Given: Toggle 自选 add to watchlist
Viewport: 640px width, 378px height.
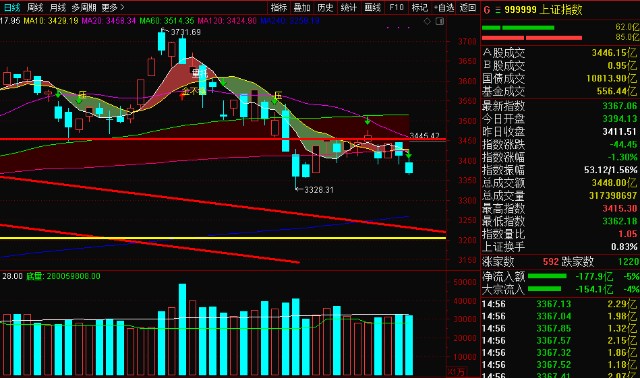Looking at the screenshot, I should click(444, 7).
